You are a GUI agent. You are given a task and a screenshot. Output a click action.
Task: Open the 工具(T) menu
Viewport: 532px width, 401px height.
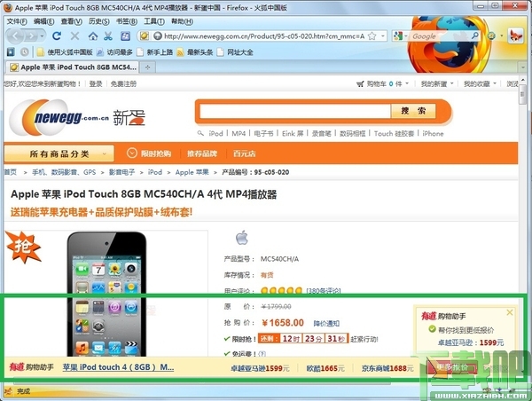154,21
